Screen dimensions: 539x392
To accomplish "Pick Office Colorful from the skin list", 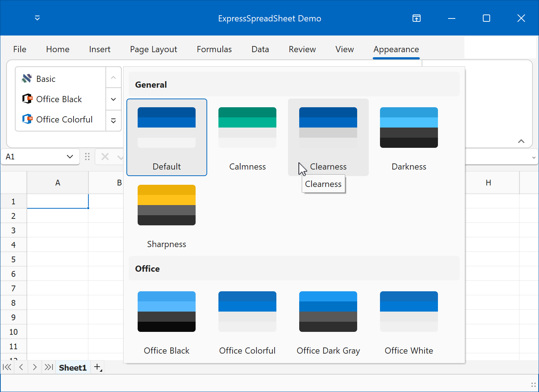I will (64, 119).
